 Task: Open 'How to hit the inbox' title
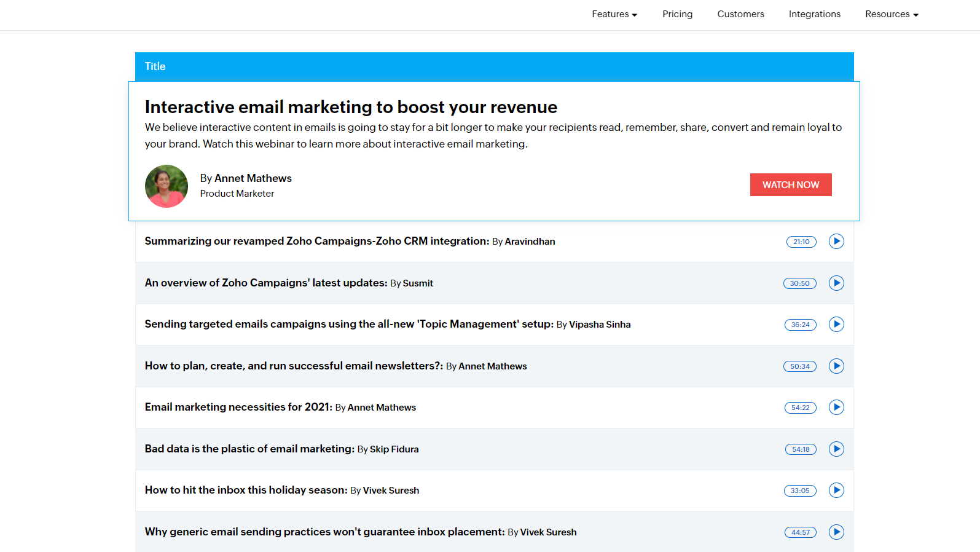tap(246, 490)
